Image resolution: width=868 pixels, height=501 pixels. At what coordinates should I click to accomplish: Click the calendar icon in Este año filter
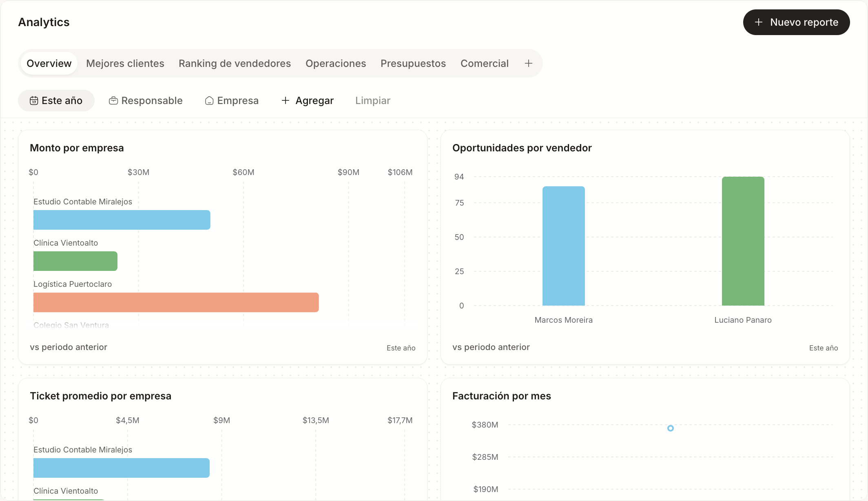34,101
